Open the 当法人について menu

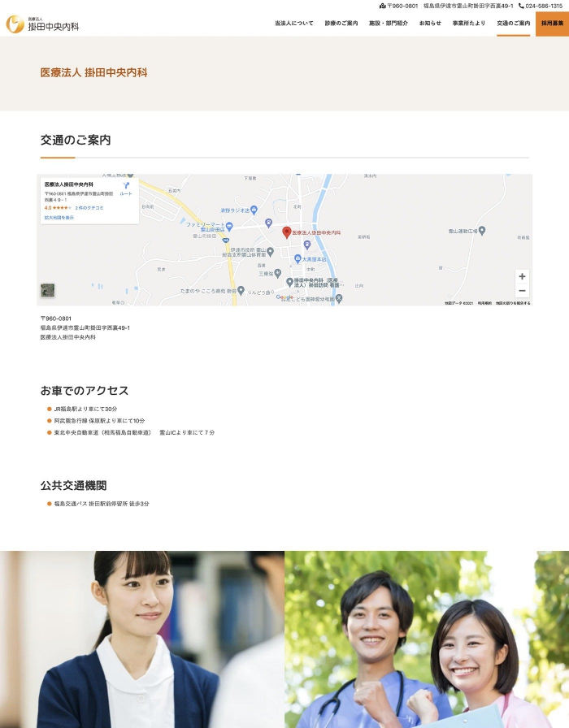tap(294, 24)
